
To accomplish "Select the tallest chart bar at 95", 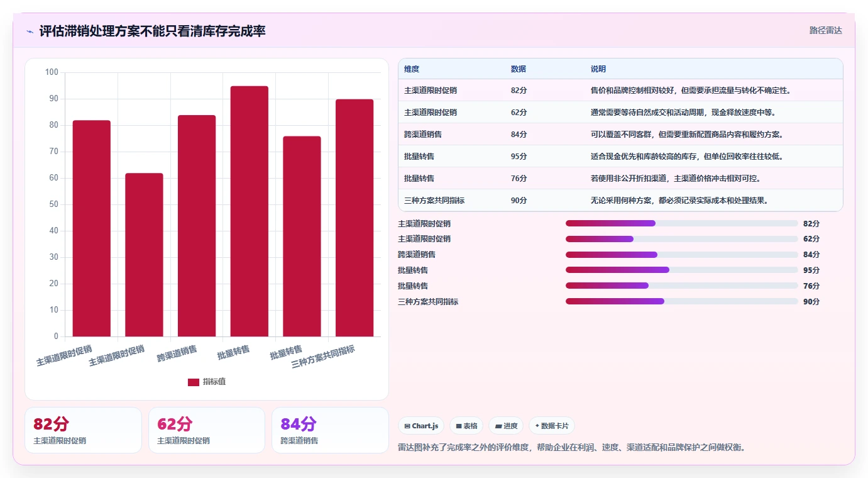I will click(x=250, y=211).
